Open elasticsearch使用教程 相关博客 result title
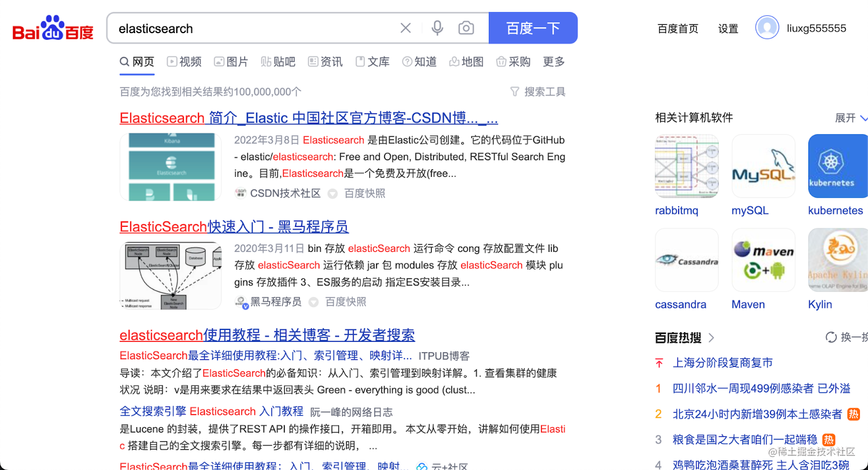This screenshot has width=868, height=470. [x=267, y=335]
